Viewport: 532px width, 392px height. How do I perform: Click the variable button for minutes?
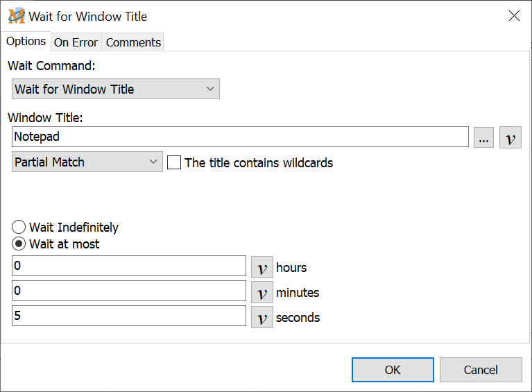tap(261, 292)
